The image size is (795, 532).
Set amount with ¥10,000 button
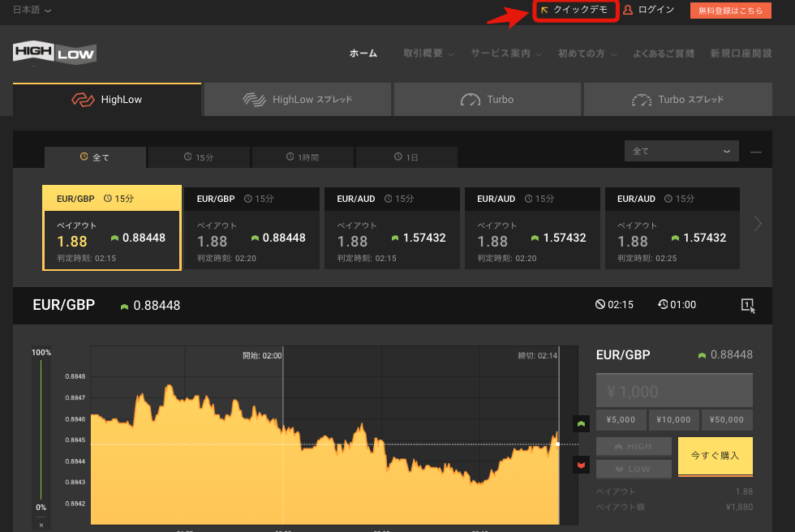[673, 419]
